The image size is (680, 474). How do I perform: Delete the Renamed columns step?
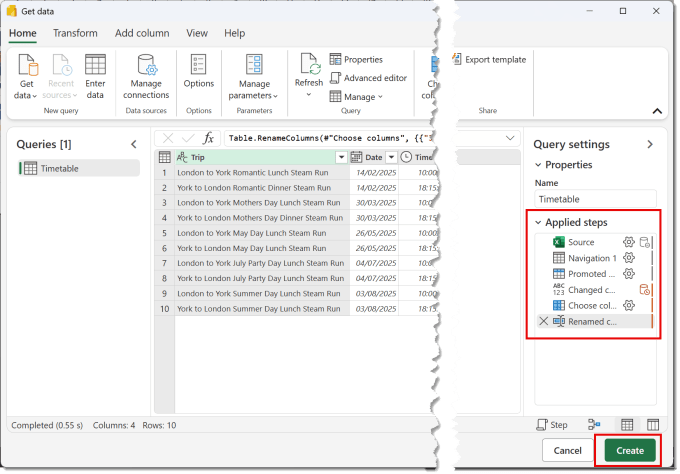[543, 321]
